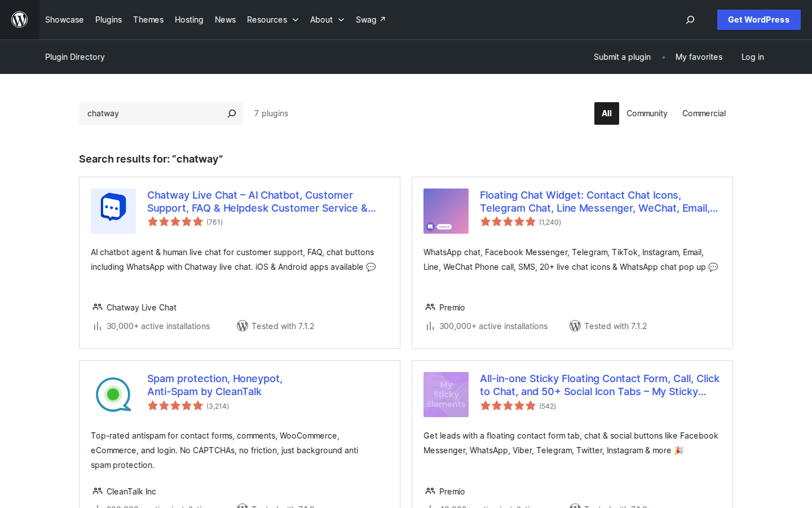Open the Plugin Directory link
Viewport: 812px width, 508px height.
point(75,57)
